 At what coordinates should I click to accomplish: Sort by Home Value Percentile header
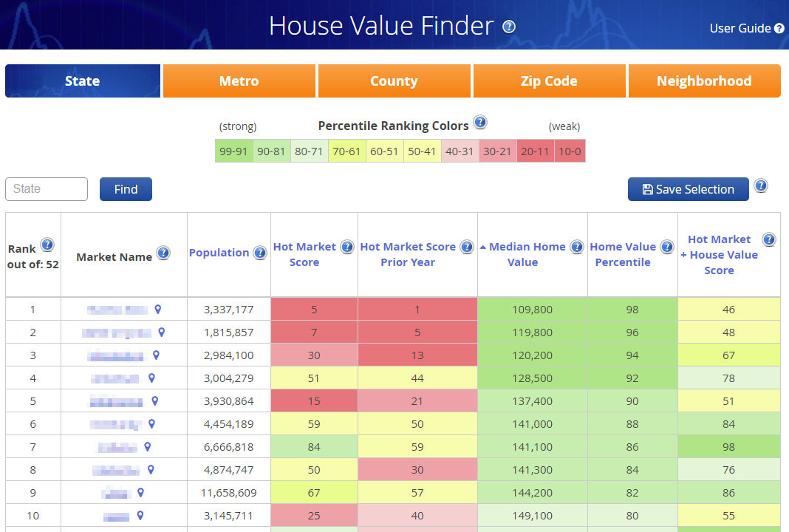pyautogui.click(x=623, y=254)
